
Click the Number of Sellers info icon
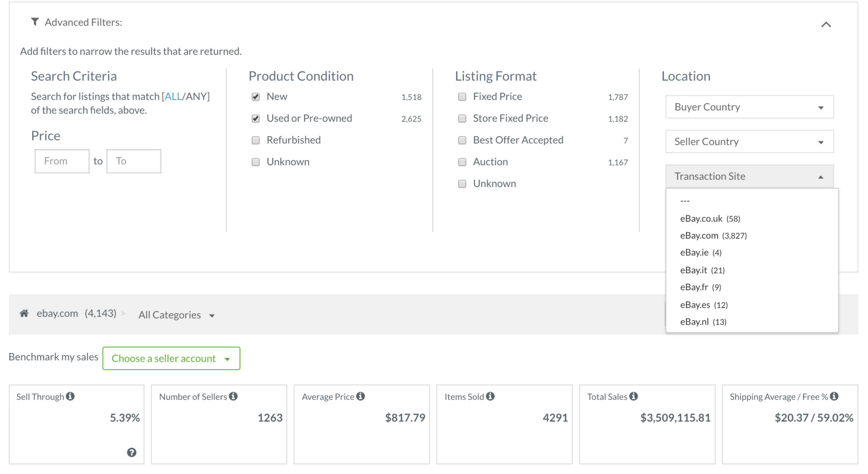233,396
